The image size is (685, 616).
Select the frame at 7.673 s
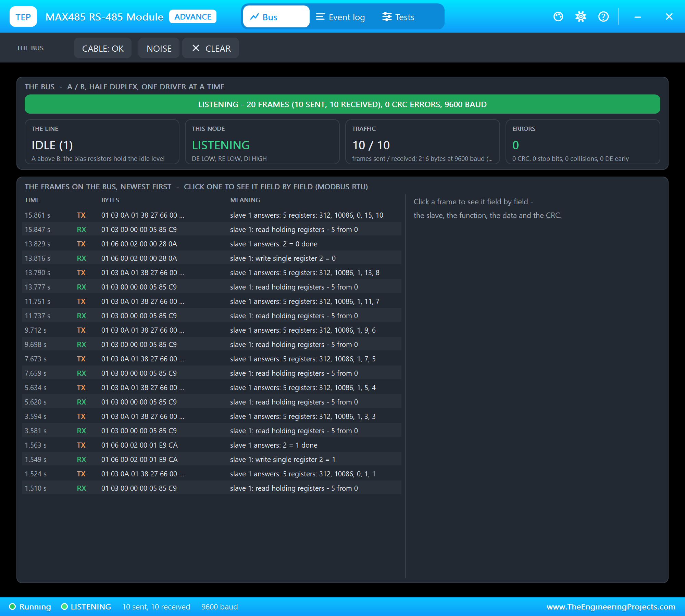pos(212,359)
